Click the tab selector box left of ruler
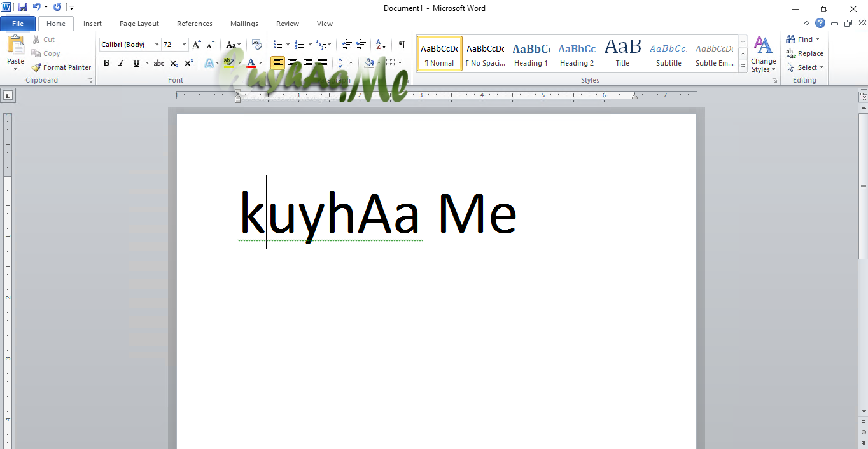 pos(8,96)
